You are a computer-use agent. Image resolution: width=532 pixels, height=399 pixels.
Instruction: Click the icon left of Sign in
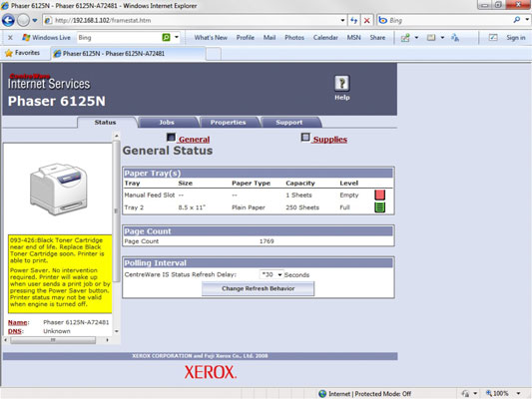click(493, 38)
